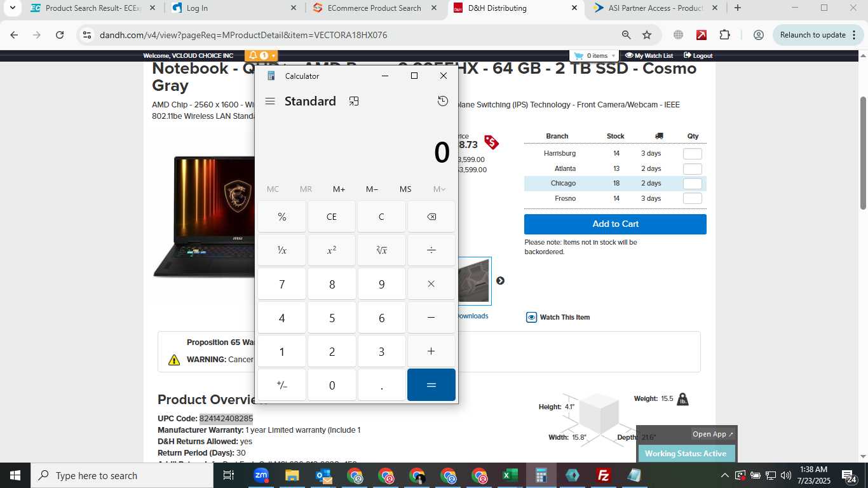Screen dimensions: 868x488
Task: Open the Calculator history panel
Action: click(x=443, y=101)
